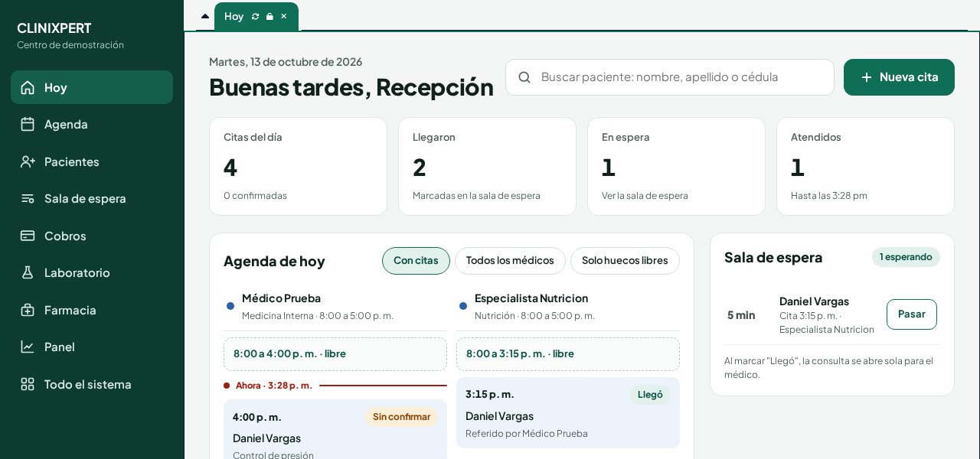Open the Cobros section
The width and height of the screenshot is (980, 459).
(92, 236)
